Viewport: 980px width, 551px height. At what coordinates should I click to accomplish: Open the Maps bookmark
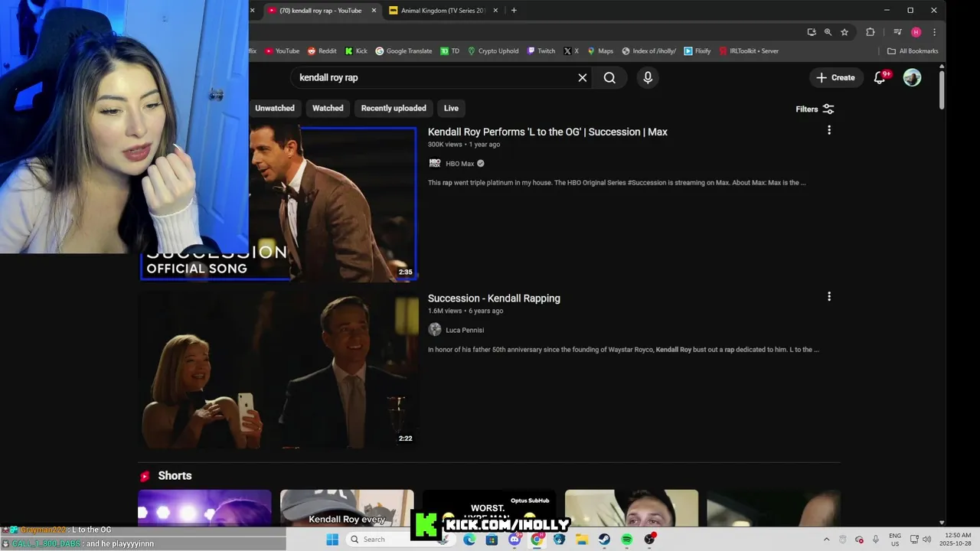coord(600,51)
